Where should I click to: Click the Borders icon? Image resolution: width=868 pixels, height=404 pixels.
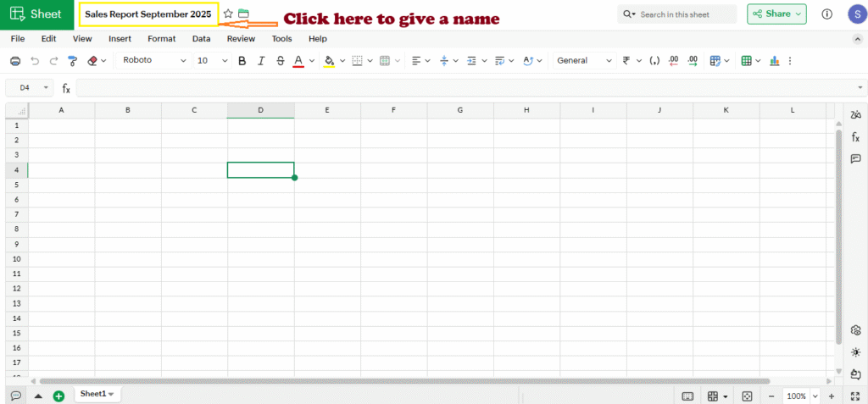coord(358,61)
